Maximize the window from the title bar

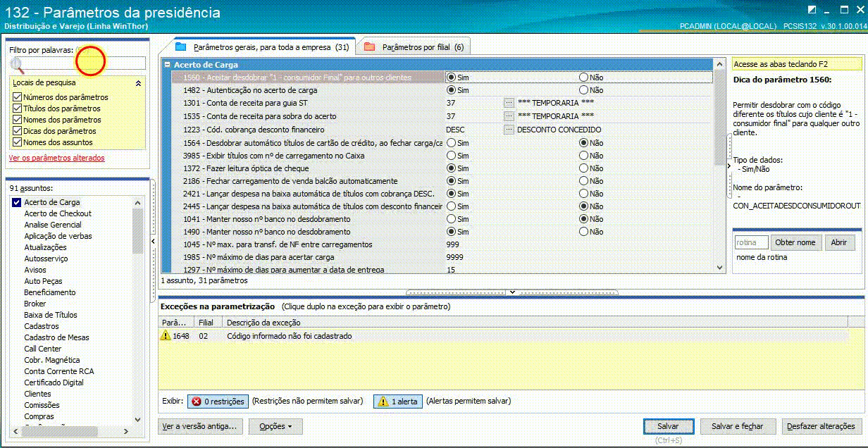point(845,9)
